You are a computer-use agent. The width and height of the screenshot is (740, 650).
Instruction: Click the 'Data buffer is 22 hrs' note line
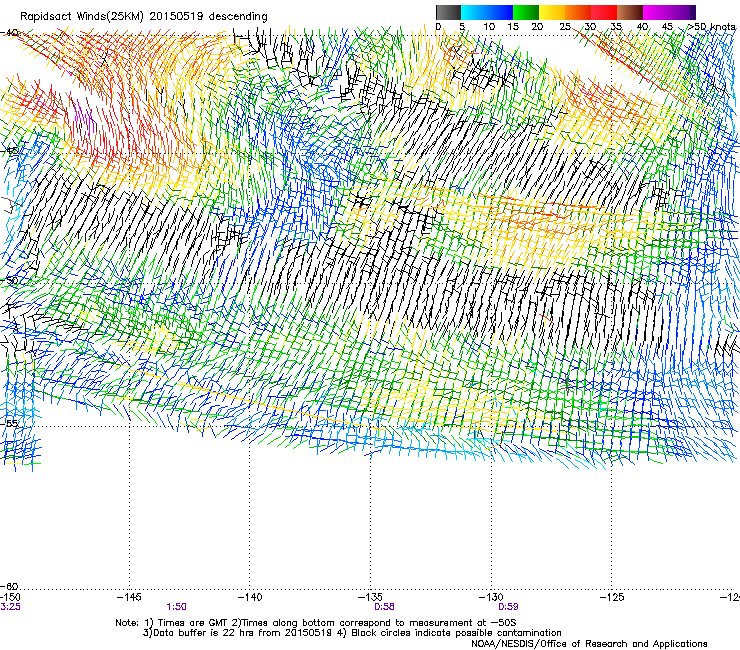coord(352,633)
